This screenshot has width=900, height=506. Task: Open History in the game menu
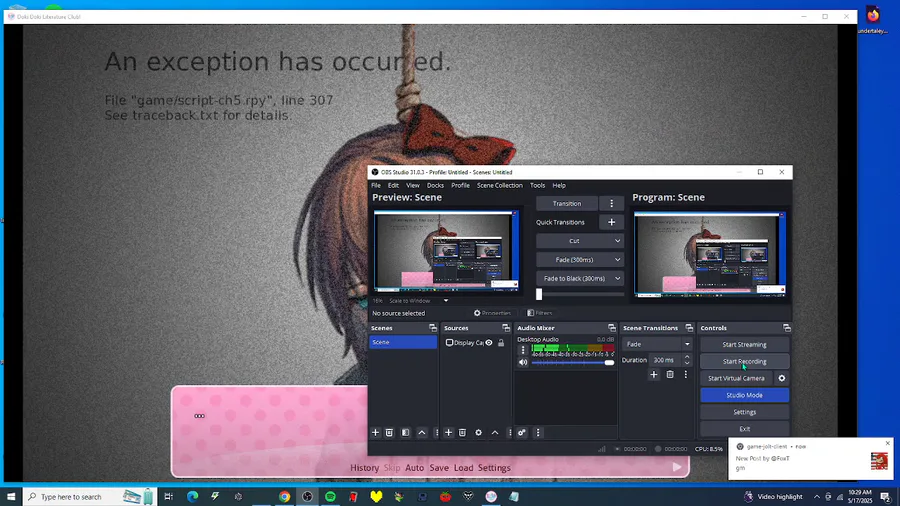coord(364,468)
